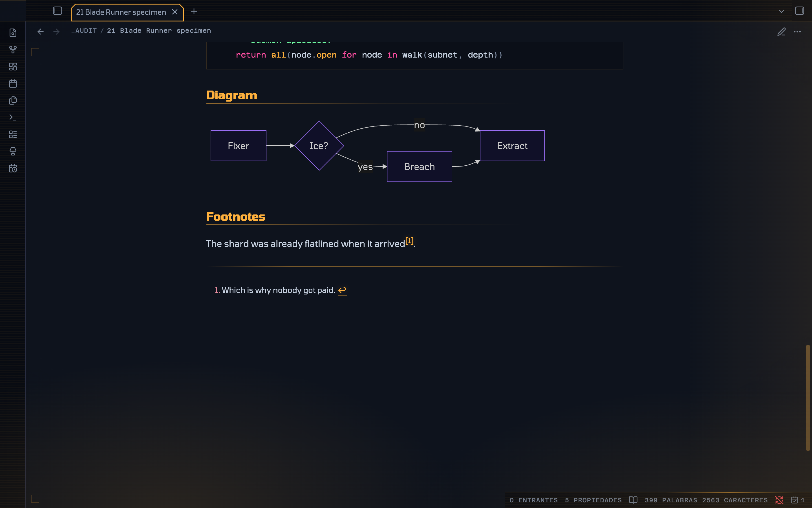Click the 'no' edge label

pyautogui.click(x=420, y=125)
